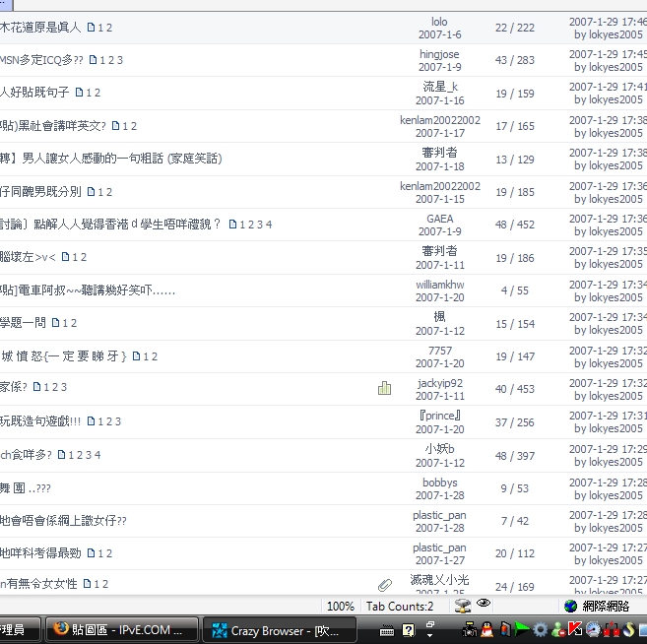This screenshot has width=647, height=644.
Task: Open author profile 『prince』
Action: tap(440, 416)
